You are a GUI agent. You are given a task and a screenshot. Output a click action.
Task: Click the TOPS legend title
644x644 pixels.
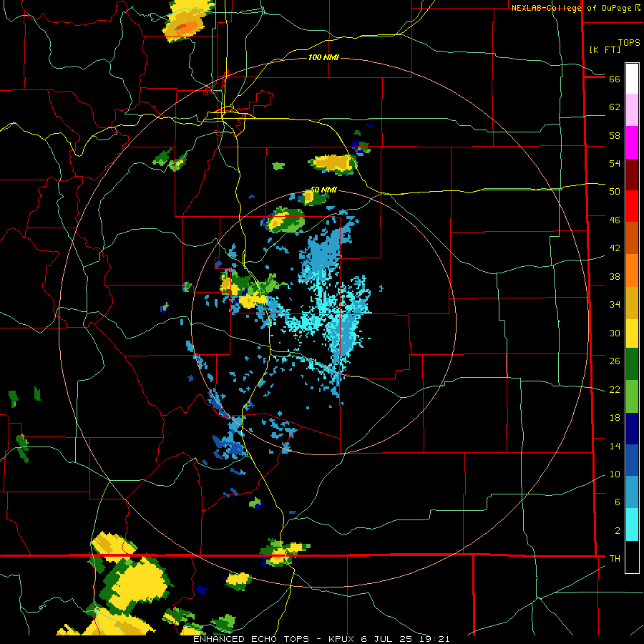pos(629,43)
